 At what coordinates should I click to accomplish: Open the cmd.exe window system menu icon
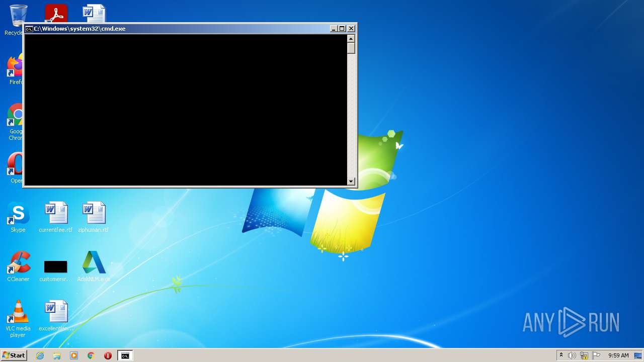pos(29,29)
